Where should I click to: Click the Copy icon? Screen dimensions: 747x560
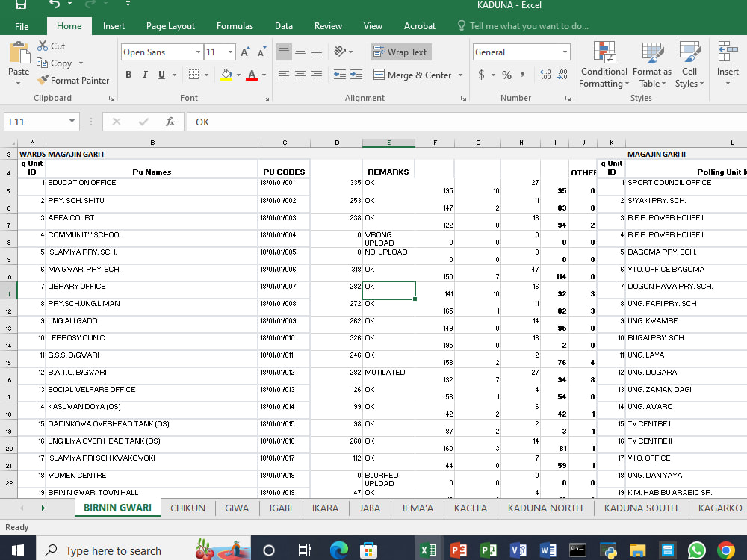[x=42, y=63]
